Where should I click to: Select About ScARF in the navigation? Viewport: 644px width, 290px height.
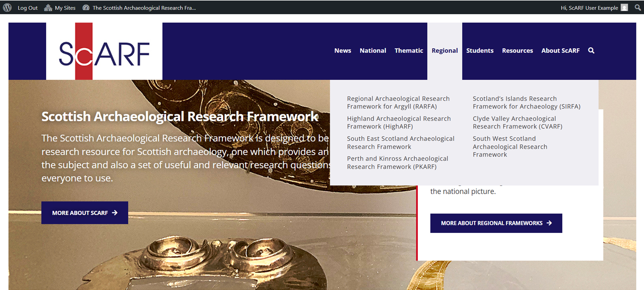pos(560,50)
